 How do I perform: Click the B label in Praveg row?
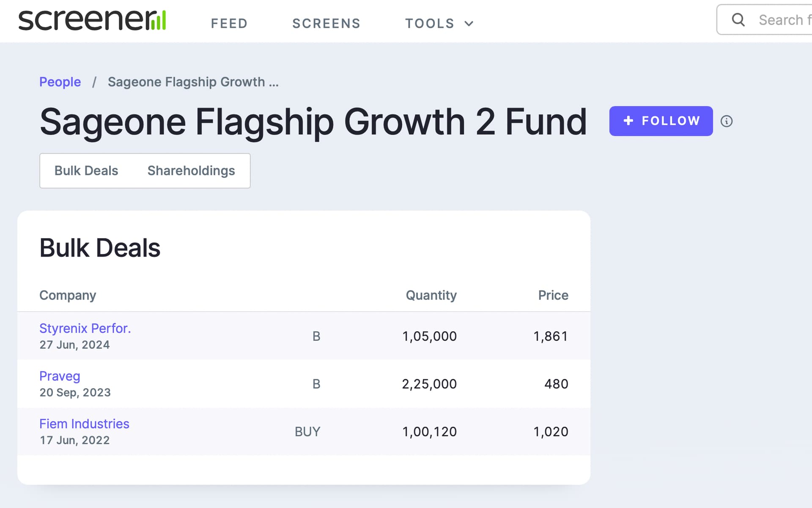[x=316, y=384]
